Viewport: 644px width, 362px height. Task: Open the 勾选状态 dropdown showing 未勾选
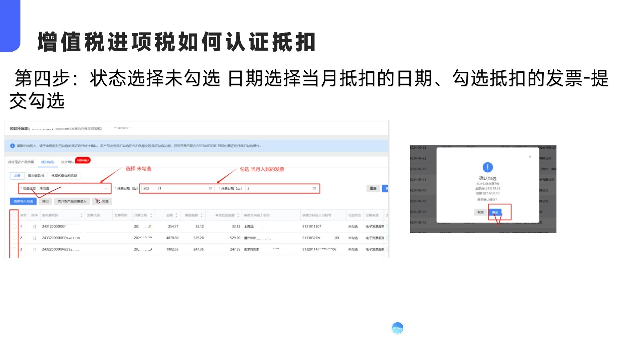pyautogui.click(x=73, y=189)
